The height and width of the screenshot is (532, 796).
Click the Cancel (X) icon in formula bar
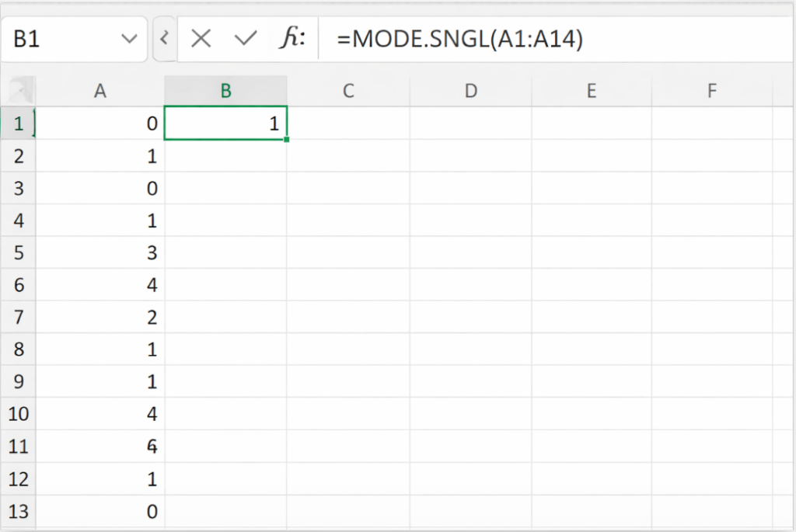[201, 39]
